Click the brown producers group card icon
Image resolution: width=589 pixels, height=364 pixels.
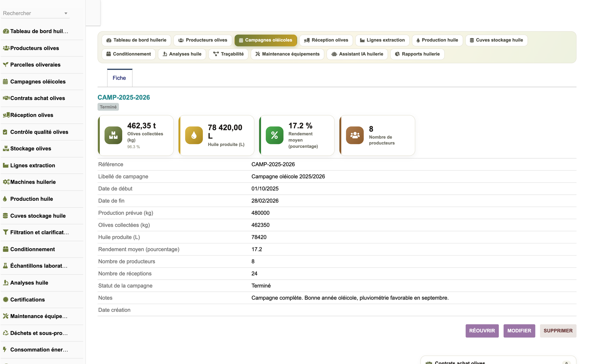pos(355,135)
